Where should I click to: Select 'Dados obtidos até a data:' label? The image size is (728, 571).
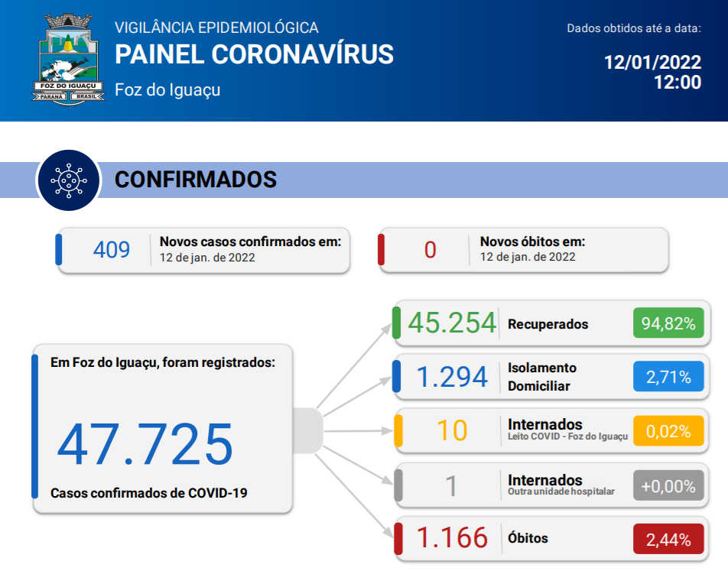pos(634,28)
